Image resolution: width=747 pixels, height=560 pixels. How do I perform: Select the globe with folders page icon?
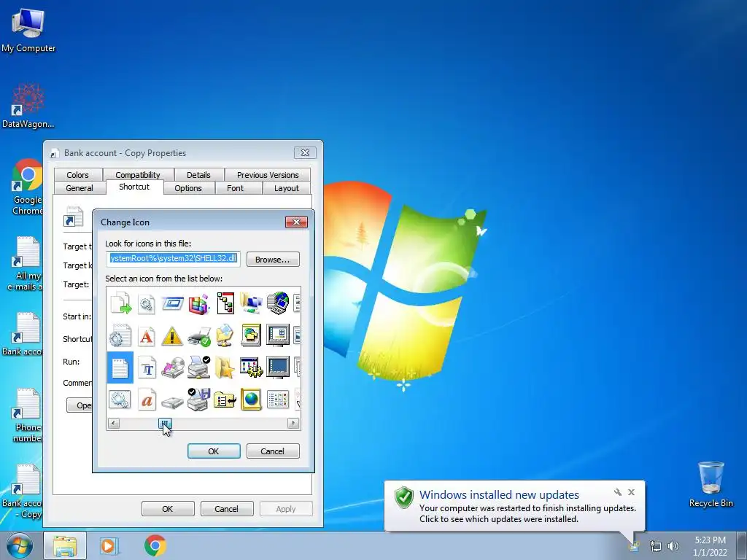pyautogui.click(x=251, y=335)
